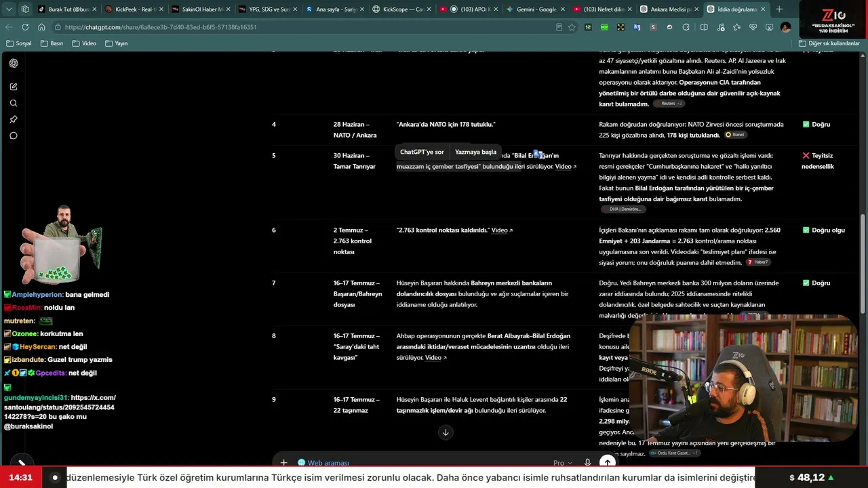Viewport: 868px width, 488px height.
Task: Open Video link in Saray'daki taht kavgası row
Action: coord(436,358)
